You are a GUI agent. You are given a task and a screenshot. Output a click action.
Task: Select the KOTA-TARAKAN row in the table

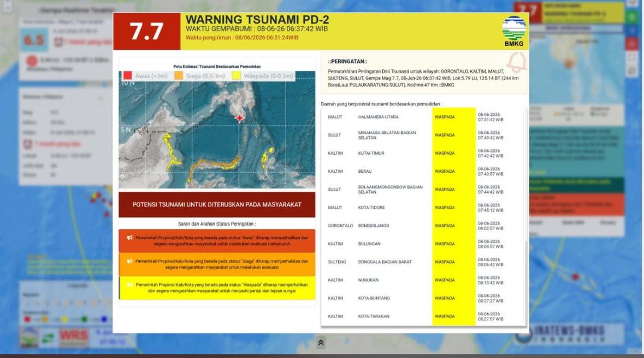(422, 316)
